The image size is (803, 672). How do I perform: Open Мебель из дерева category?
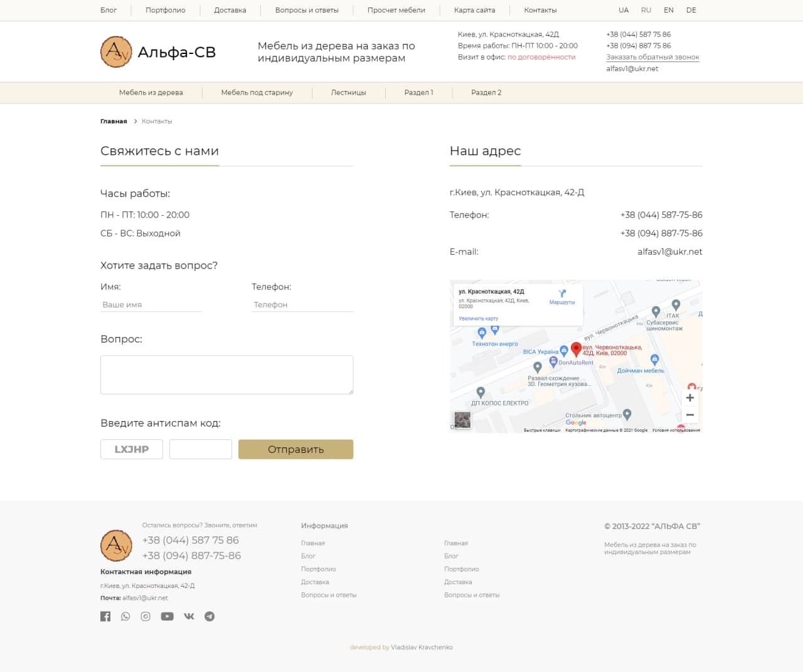click(151, 92)
